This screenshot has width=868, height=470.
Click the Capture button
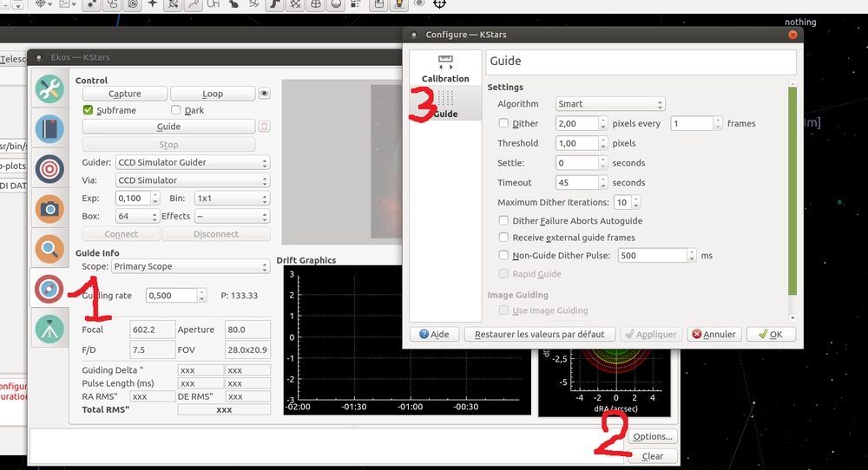[124, 94]
